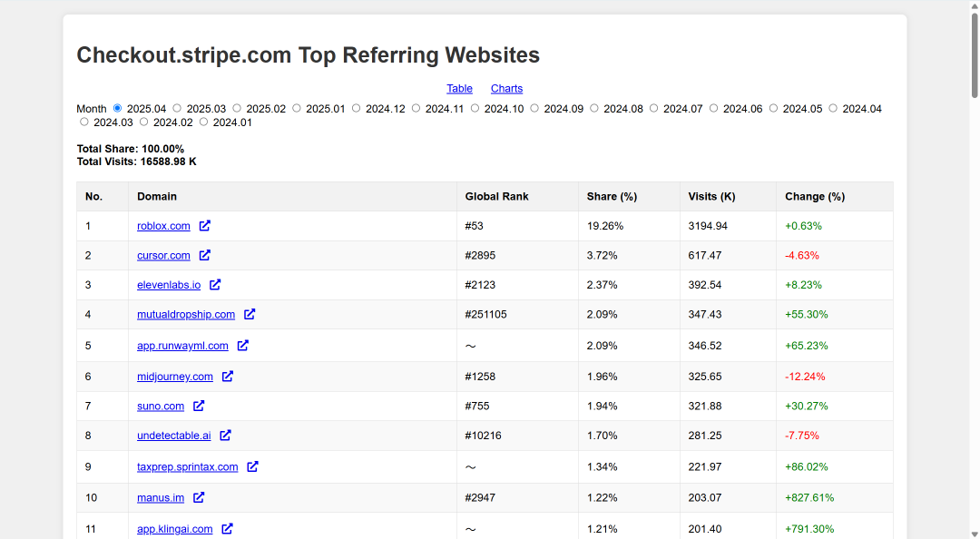Open external link icon beside manus.im
Viewport: 980px width, 539px height.
(x=199, y=498)
